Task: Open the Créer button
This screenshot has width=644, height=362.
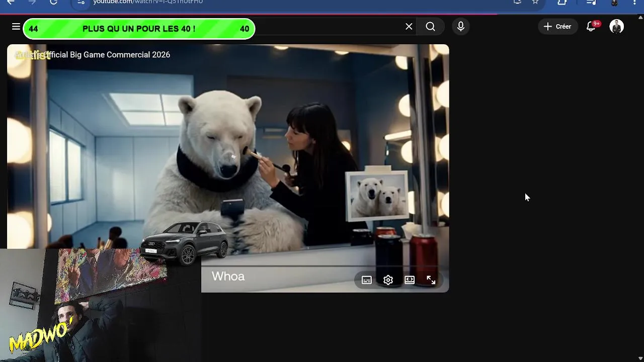Action: click(557, 27)
